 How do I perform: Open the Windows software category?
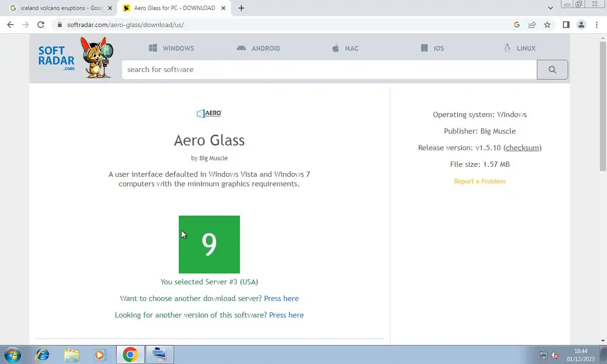(x=171, y=48)
